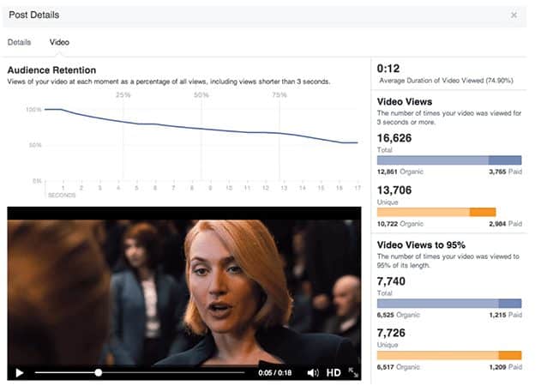541x392 pixels.
Task: Click the 9 seconds tick on the retention chart
Action: [x=210, y=188]
